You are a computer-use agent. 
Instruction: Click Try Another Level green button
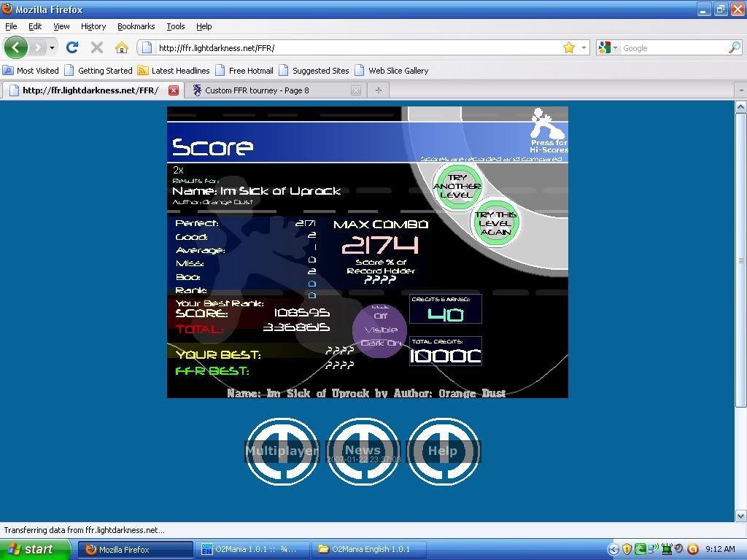tap(457, 187)
